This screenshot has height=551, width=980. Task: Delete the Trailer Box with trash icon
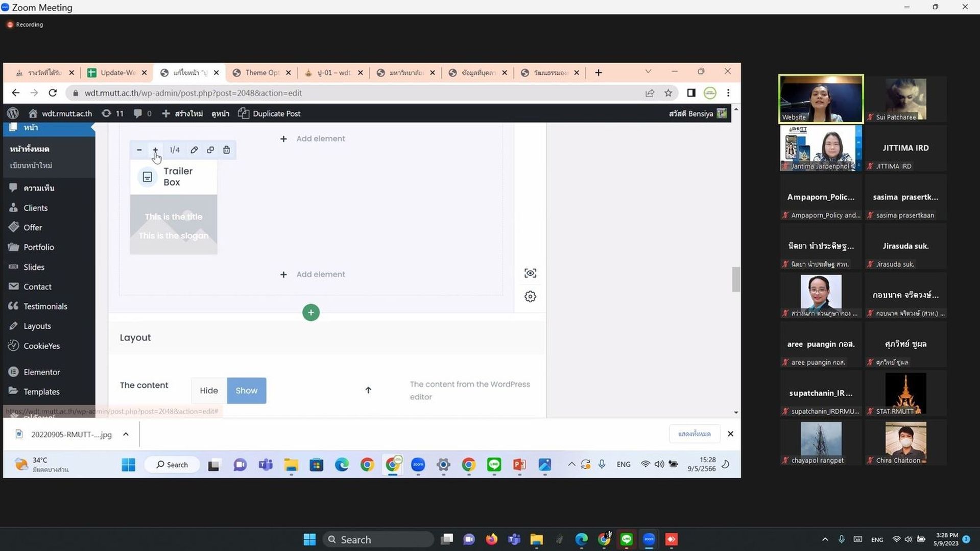click(227, 150)
